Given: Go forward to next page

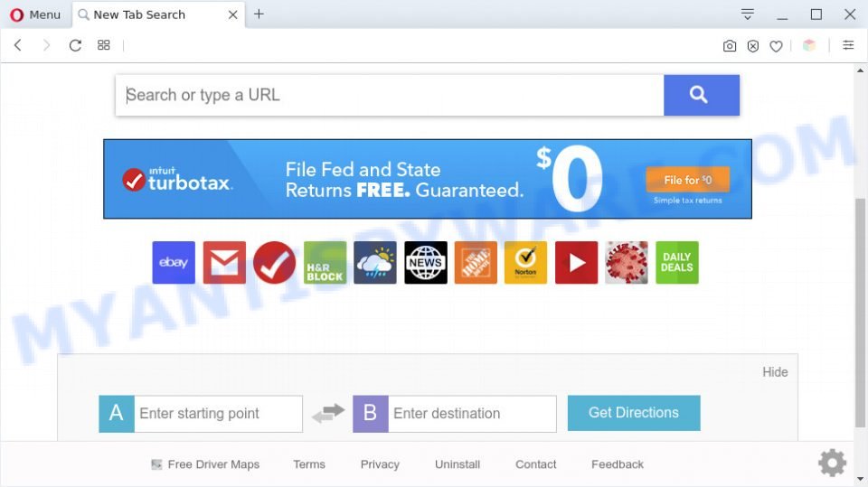Looking at the screenshot, I should tap(46, 45).
